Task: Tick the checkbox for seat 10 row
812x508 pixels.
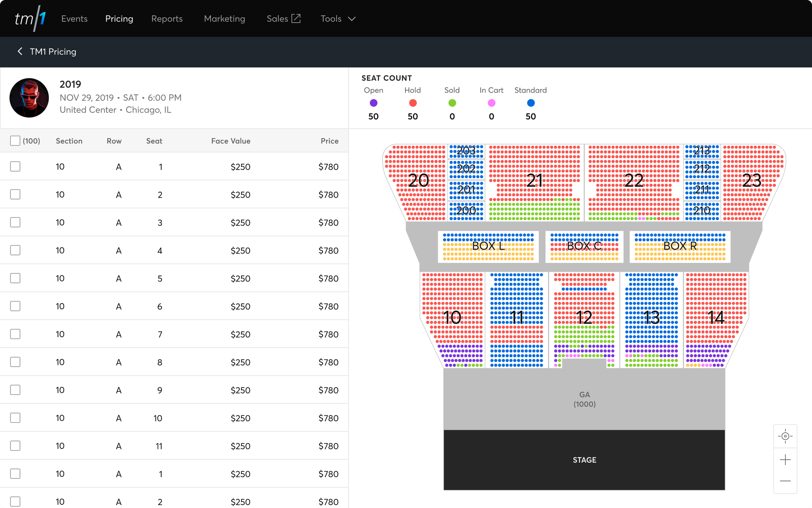Action: 15,418
